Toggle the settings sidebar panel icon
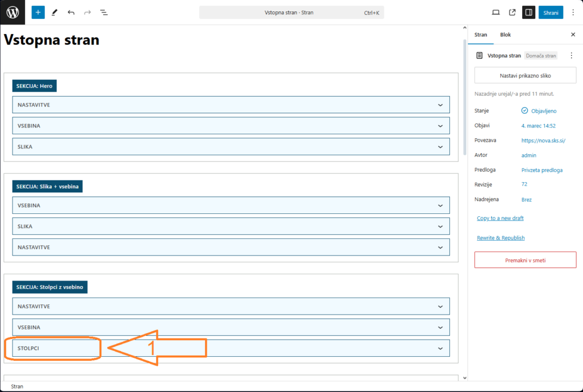The image size is (583, 392). click(x=528, y=12)
